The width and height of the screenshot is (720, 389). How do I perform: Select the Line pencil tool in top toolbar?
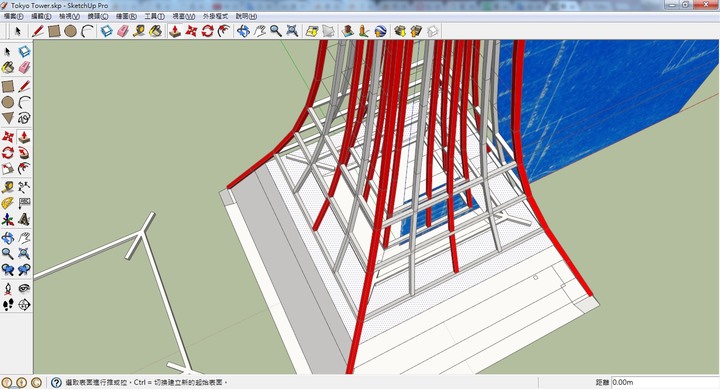pyautogui.click(x=38, y=31)
